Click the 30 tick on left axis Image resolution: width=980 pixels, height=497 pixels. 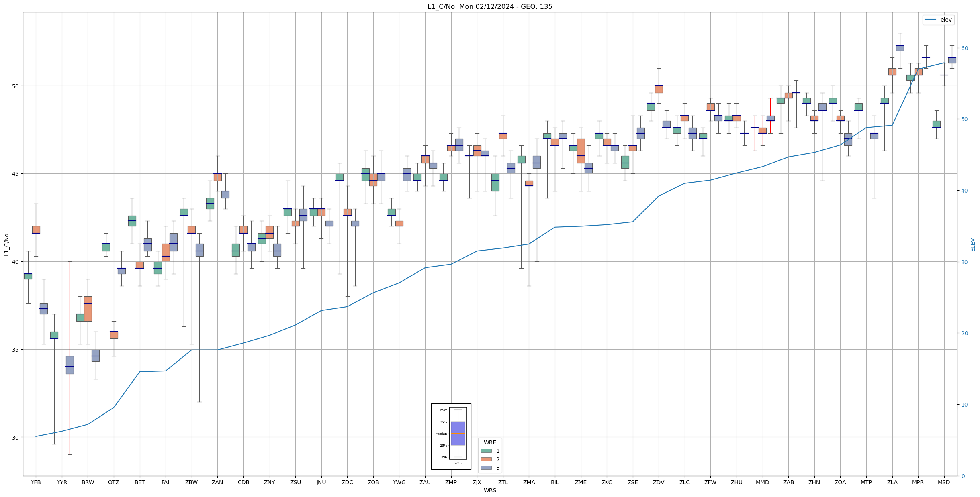[x=16, y=437]
